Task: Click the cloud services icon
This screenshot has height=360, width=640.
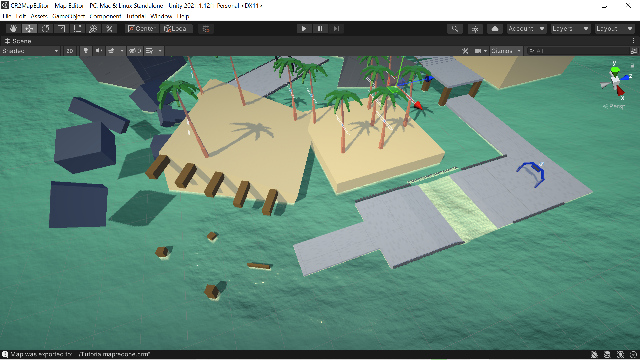Action: coord(495,29)
